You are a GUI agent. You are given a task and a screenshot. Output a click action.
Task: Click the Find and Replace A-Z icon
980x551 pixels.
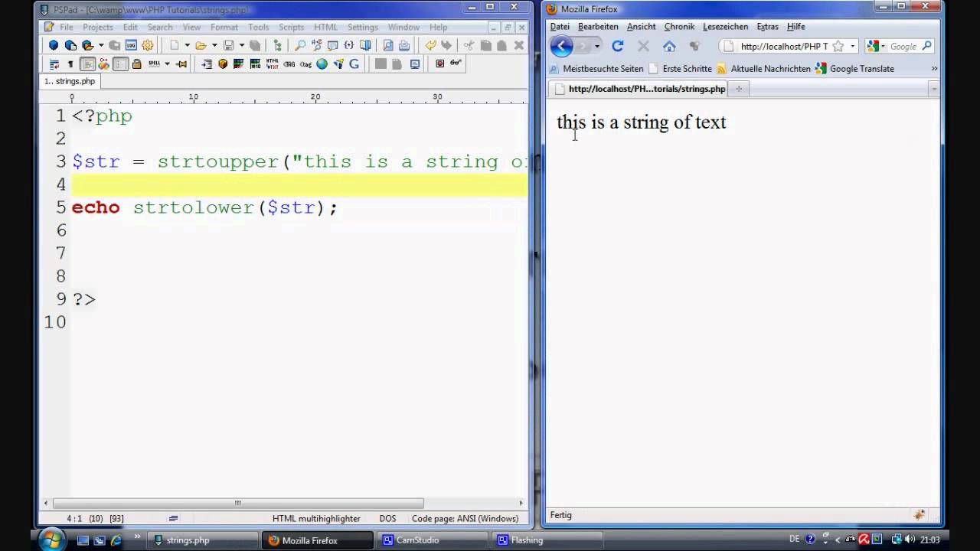[316, 46]
